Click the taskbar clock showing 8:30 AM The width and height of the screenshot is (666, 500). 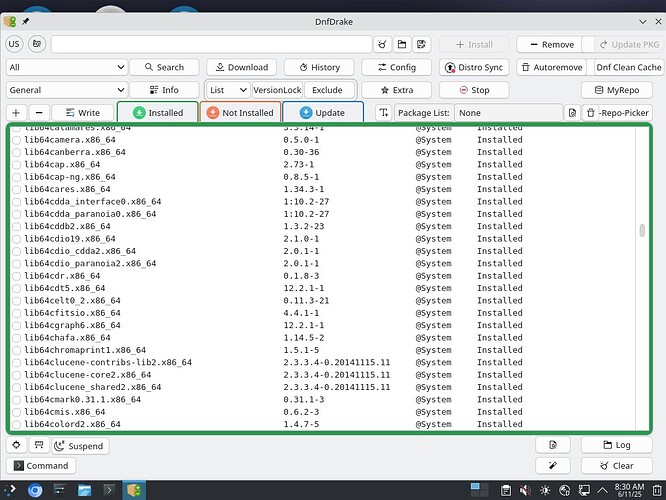(x=629, y=490)
